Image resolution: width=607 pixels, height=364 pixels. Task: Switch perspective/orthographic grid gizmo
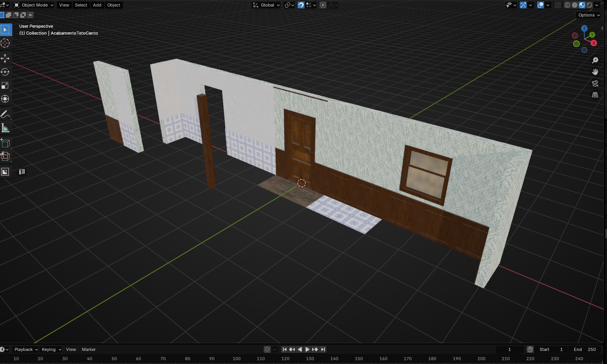coord(595,95)
